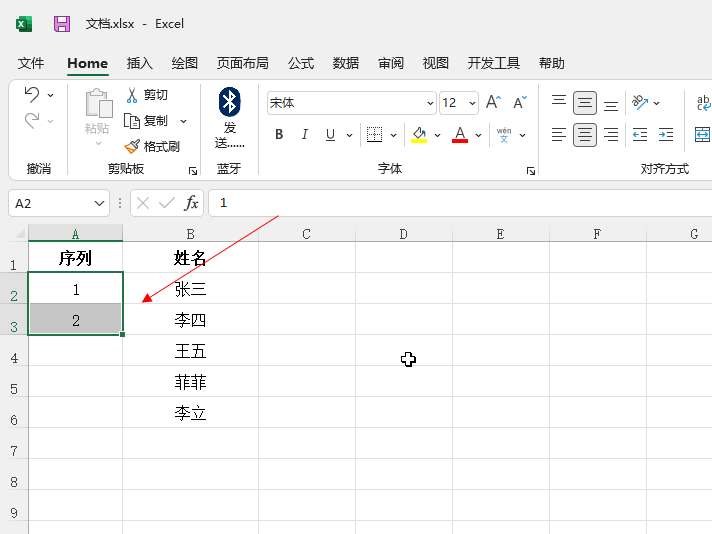Open the Font dialog launcher

531,171
